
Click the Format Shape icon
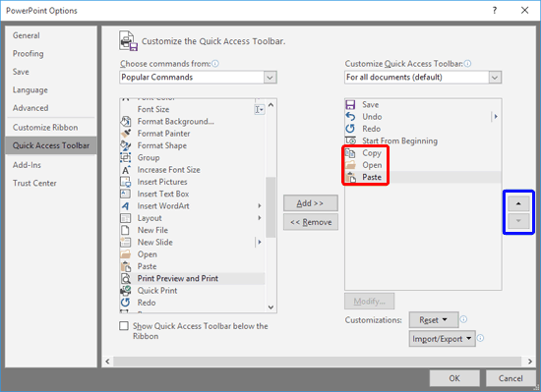click(125, 145)
